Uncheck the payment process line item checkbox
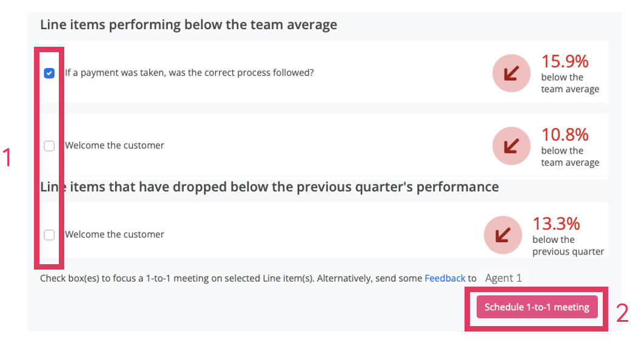The image size is (644, 351). (x=50, y=73)
